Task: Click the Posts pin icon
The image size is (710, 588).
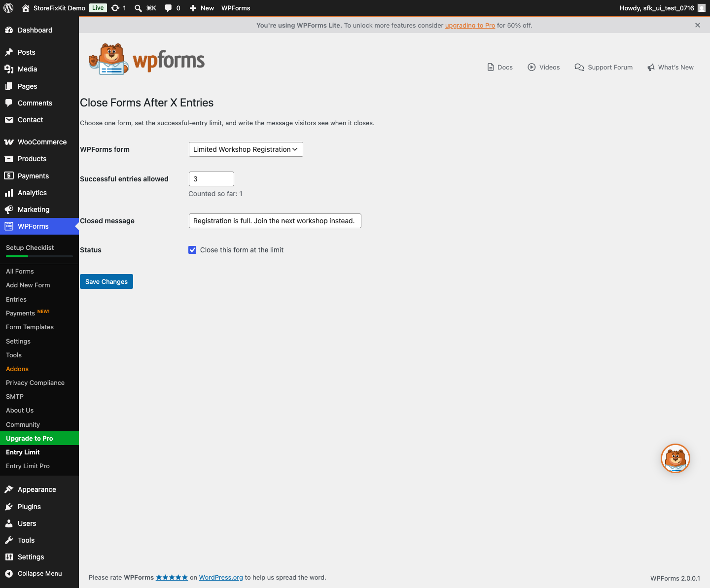Action: [x=9, y=52]
